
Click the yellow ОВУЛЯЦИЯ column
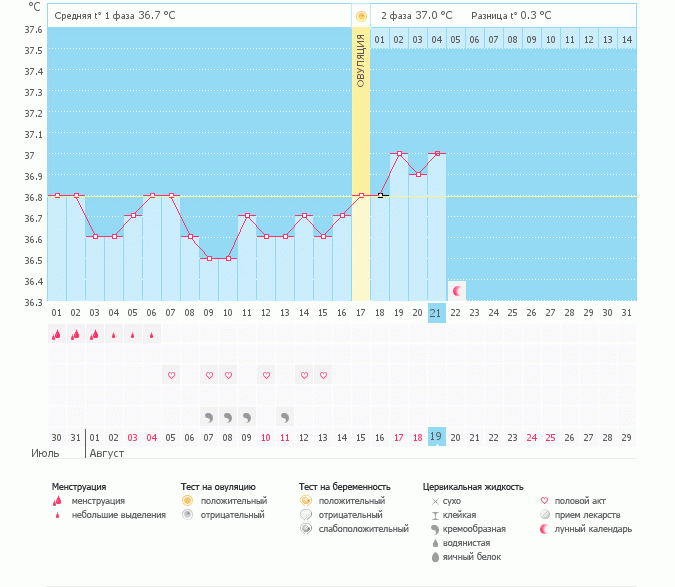[x=361, y=170]
